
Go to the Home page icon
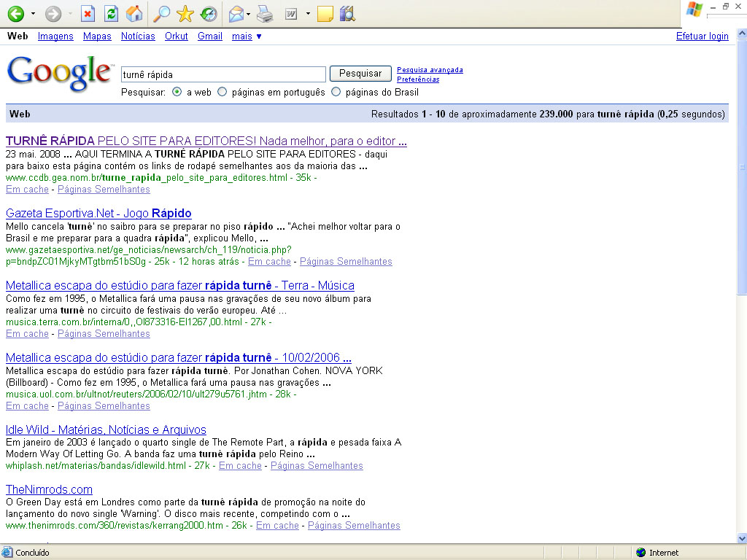tap(133, 13)
